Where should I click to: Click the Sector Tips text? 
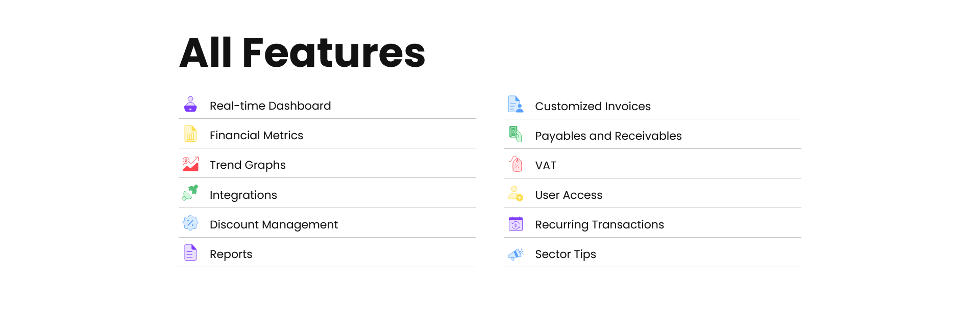tap(565, 254)
